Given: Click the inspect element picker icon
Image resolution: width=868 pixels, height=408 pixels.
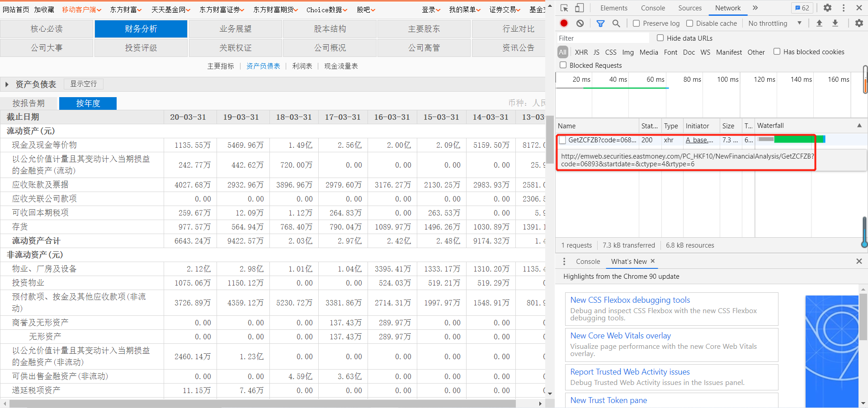Looking at the screenshot, I should click(x=564, y=8).
